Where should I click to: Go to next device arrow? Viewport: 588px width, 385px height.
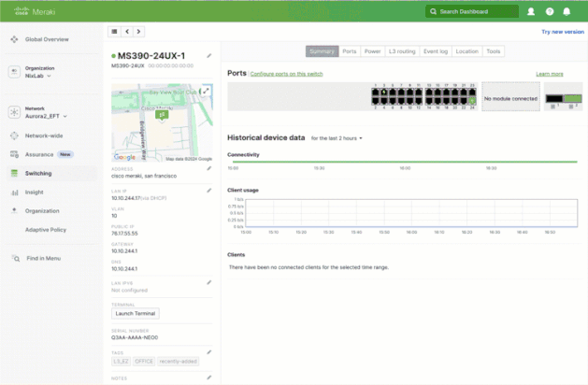click(x=139, y=32)
